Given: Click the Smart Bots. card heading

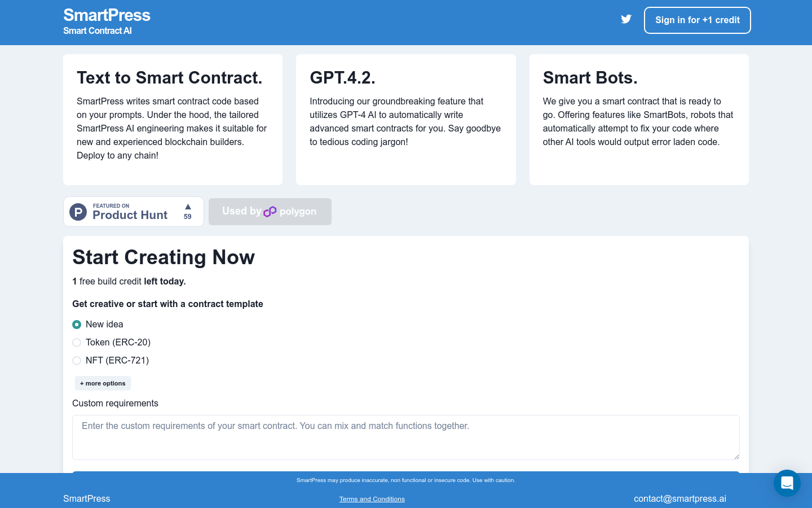Looking at the screenshot, I should point(590,77).
